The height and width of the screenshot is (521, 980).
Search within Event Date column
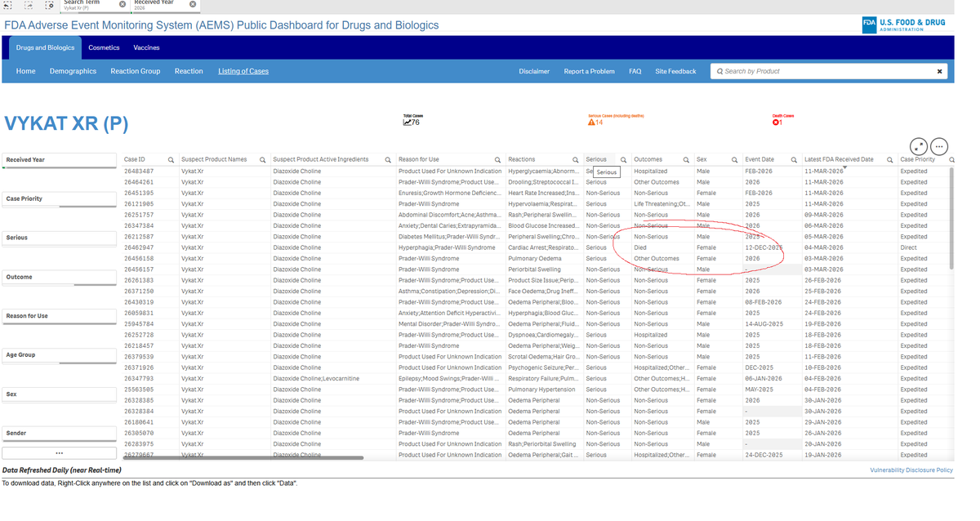pos(794,160)
